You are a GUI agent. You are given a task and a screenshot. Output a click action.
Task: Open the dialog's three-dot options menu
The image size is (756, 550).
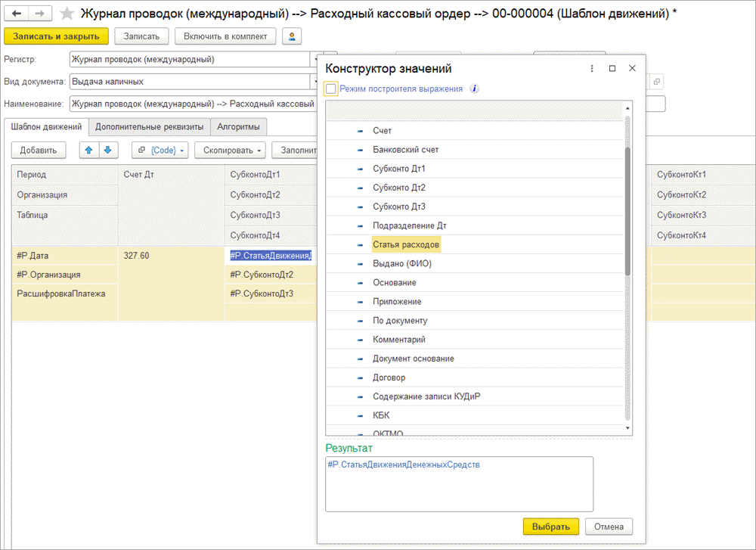click(x=592, y=69)
